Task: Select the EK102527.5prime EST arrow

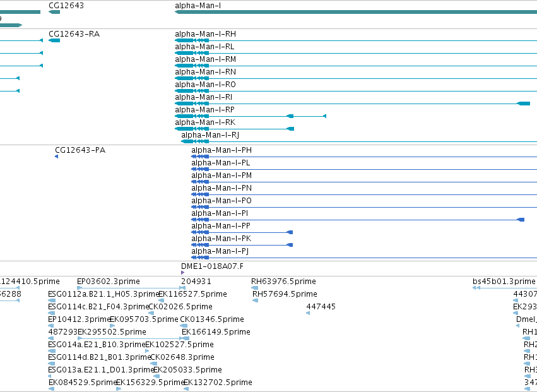Action: [147, 351]
